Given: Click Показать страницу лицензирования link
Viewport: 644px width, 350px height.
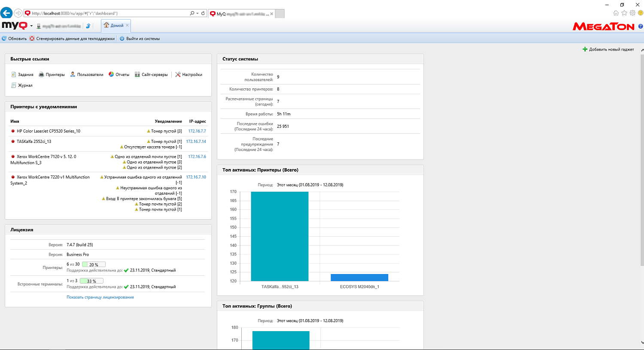Looking at the screenshot, I should 100,297.
